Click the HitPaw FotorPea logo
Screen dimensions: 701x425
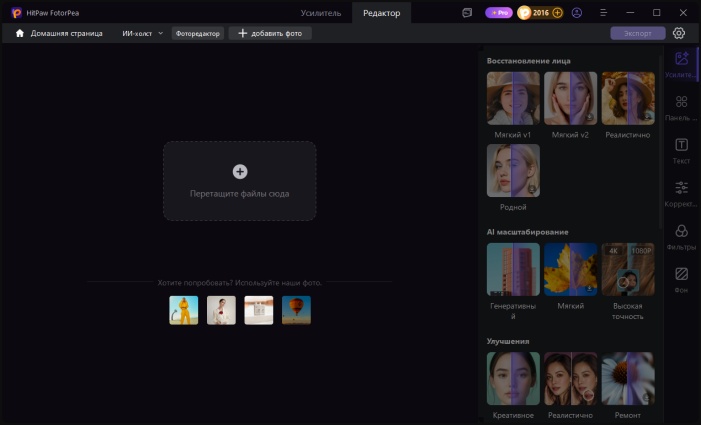(x=17, y=13)
